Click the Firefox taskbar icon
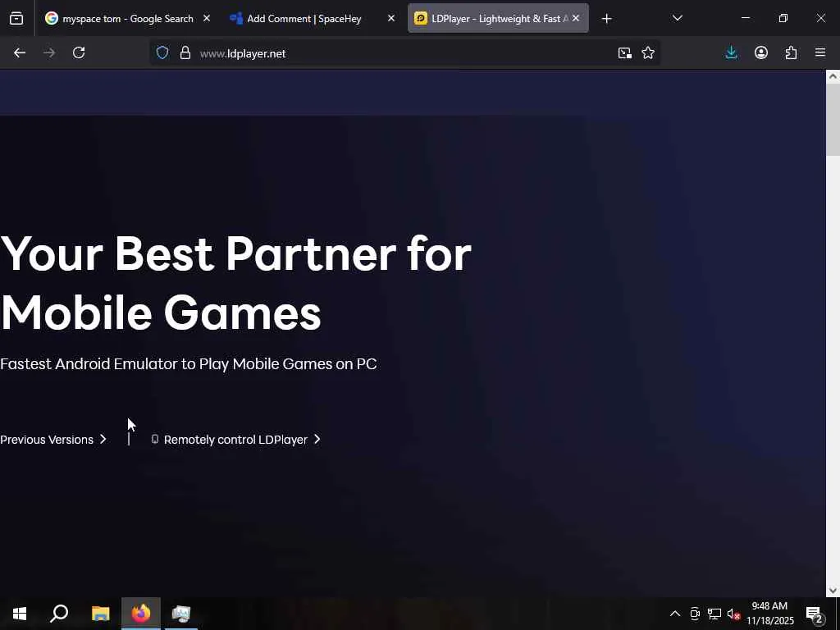Viewport: 840px width, 630px height. point(141,614)
